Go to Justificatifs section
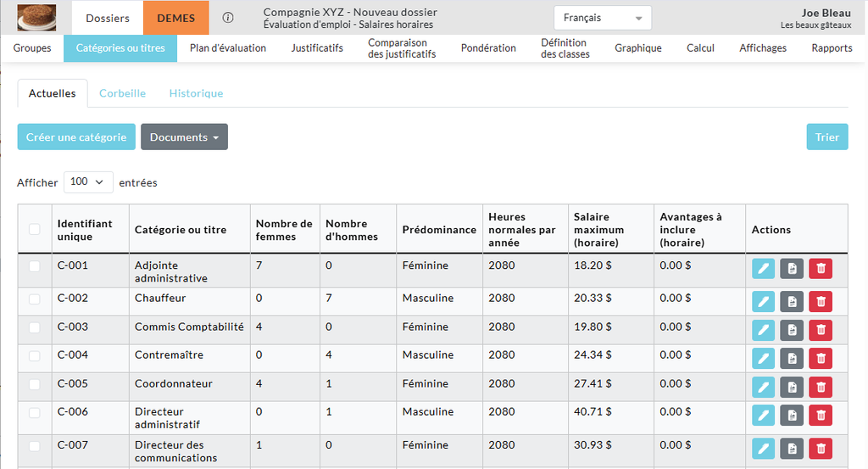The width and height of the screenshot is (868, 469). (317, 48)
